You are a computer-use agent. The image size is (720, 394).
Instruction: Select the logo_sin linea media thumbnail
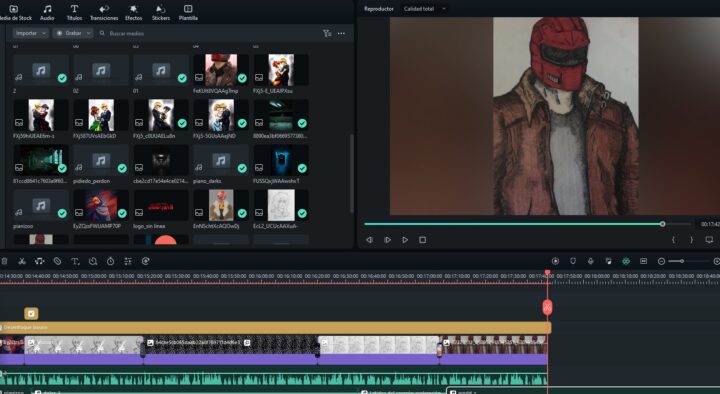click(x=161, y=205)
